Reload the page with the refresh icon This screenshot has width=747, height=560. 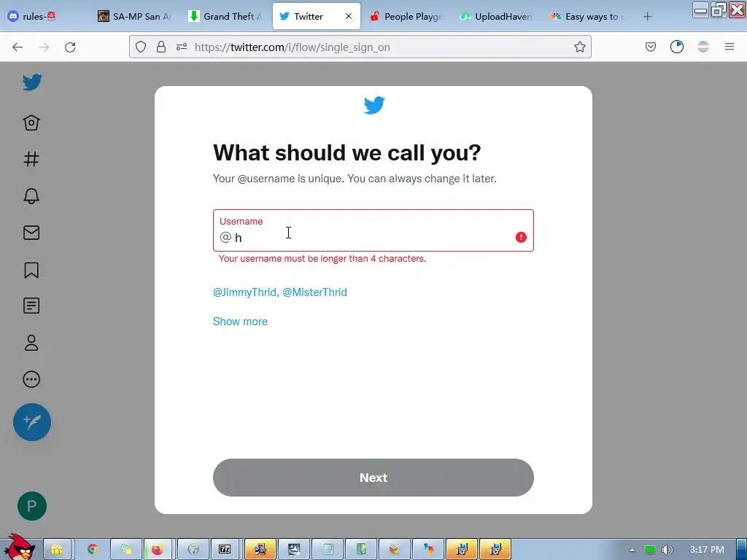(x=70, y=47)
